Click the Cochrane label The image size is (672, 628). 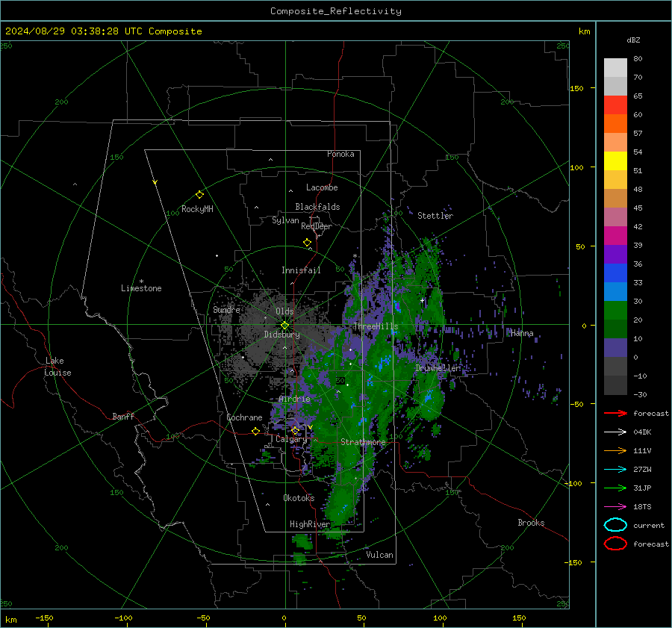tap(244, 417)
